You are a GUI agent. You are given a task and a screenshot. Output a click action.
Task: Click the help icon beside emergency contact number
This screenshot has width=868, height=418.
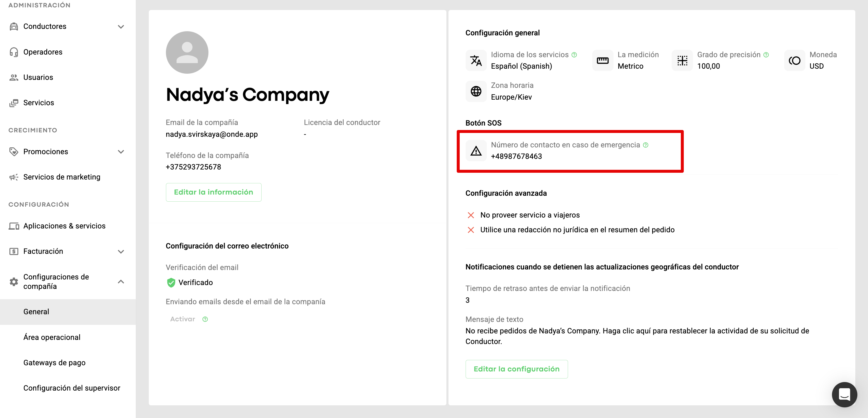click(645, 145)
